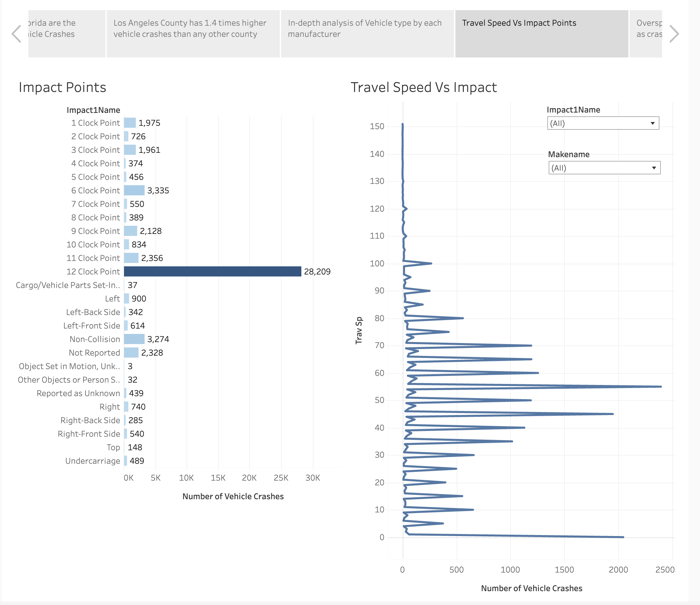Click the Impact1Name column header
Screen dimensions: 700x605
tap(93, 110)
